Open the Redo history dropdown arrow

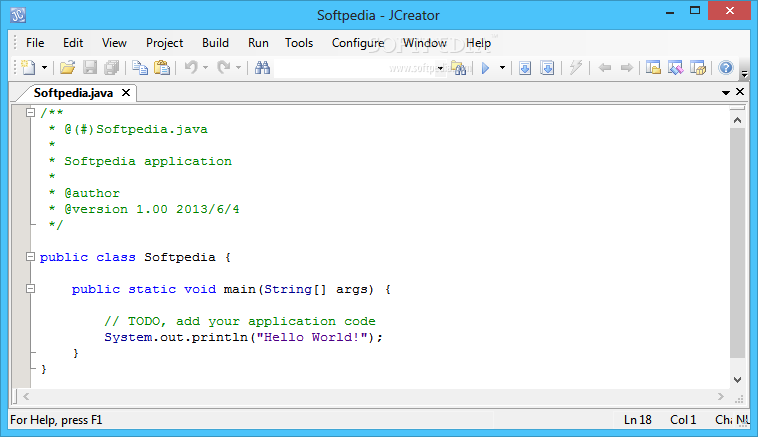238,68
